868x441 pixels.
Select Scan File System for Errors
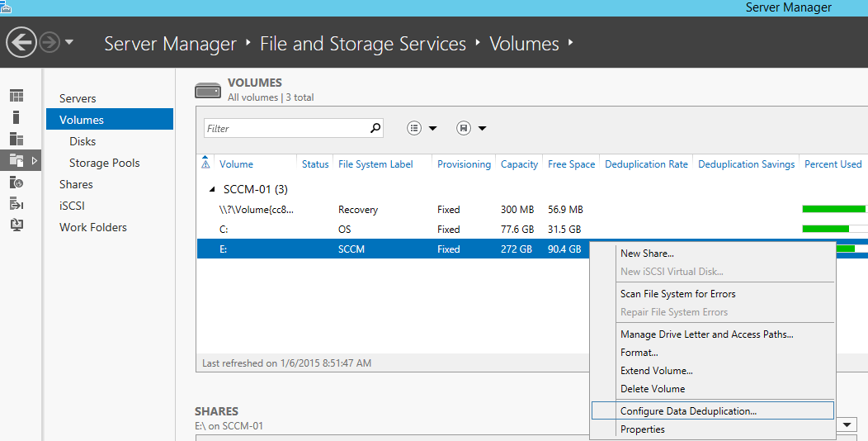[677, 294]
